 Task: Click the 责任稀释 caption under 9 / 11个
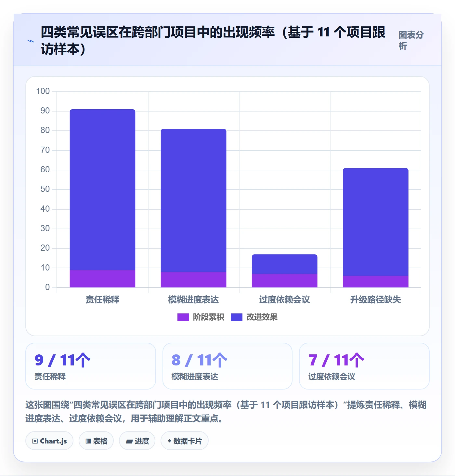50,377
